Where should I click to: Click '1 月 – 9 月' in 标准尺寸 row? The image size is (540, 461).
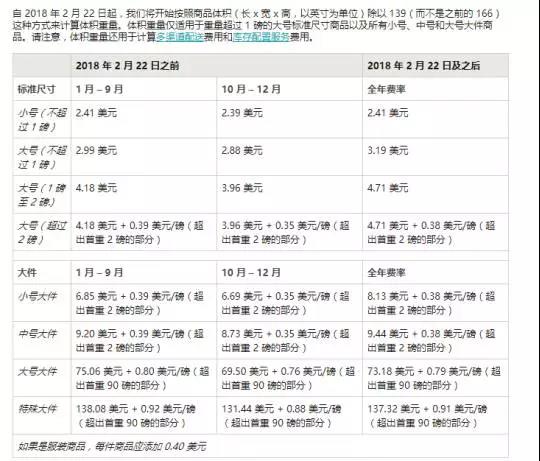tap(100, 89)
